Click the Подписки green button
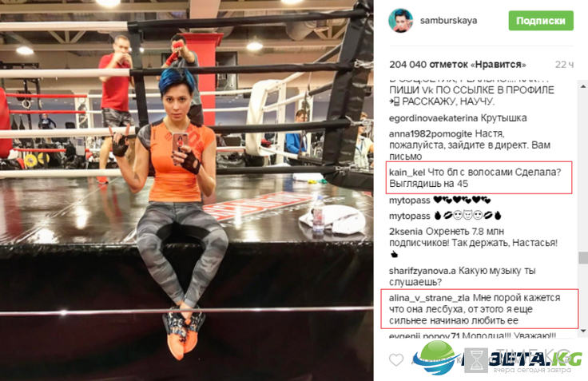 (541, 21)
